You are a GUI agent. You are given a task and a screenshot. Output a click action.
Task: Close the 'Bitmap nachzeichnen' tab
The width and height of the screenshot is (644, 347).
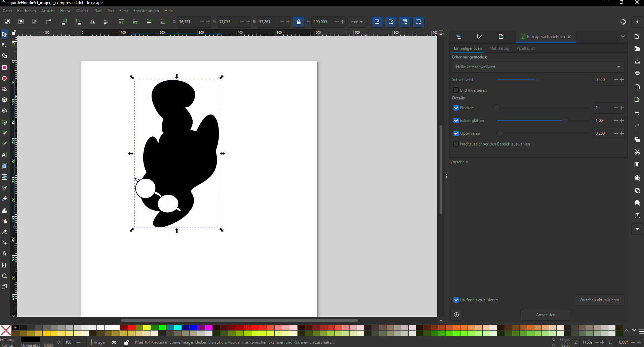(569, 37)
